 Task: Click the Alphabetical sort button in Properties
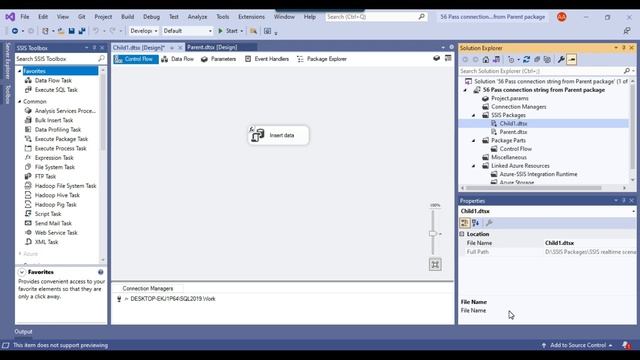click(x=476, y=223)
